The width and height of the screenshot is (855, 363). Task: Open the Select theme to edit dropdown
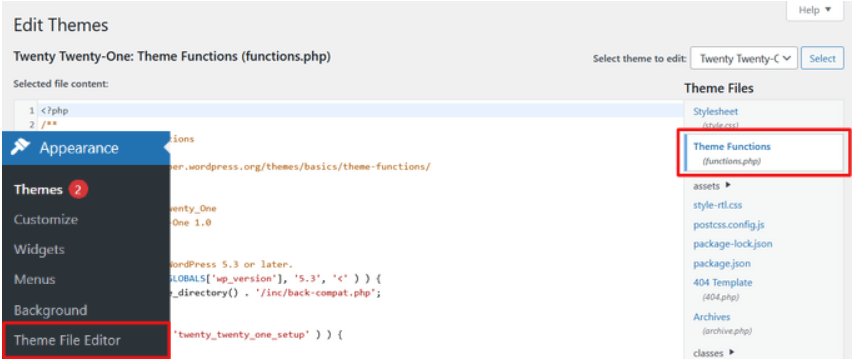pos(744,58)
